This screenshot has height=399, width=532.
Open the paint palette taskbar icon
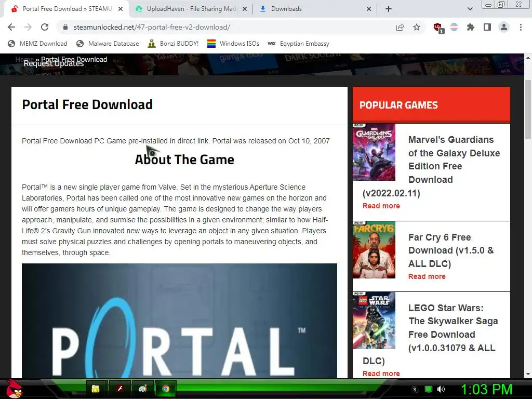tap(142, 389)
